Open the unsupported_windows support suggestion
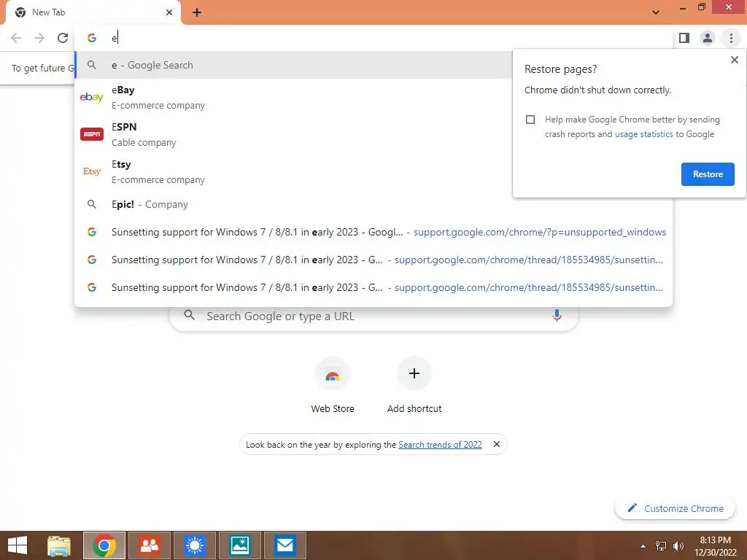The height and width of the screenshot is (560, 747). point(373,232)
